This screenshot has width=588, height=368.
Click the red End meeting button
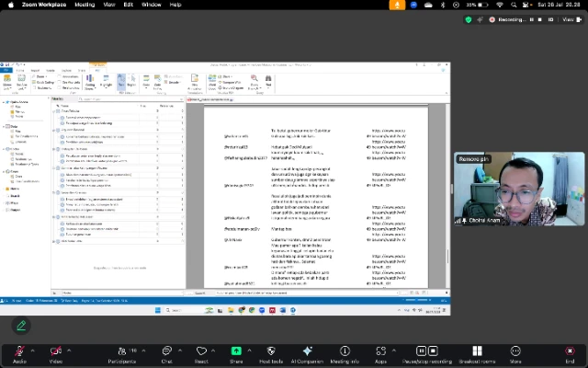point(570,354)
